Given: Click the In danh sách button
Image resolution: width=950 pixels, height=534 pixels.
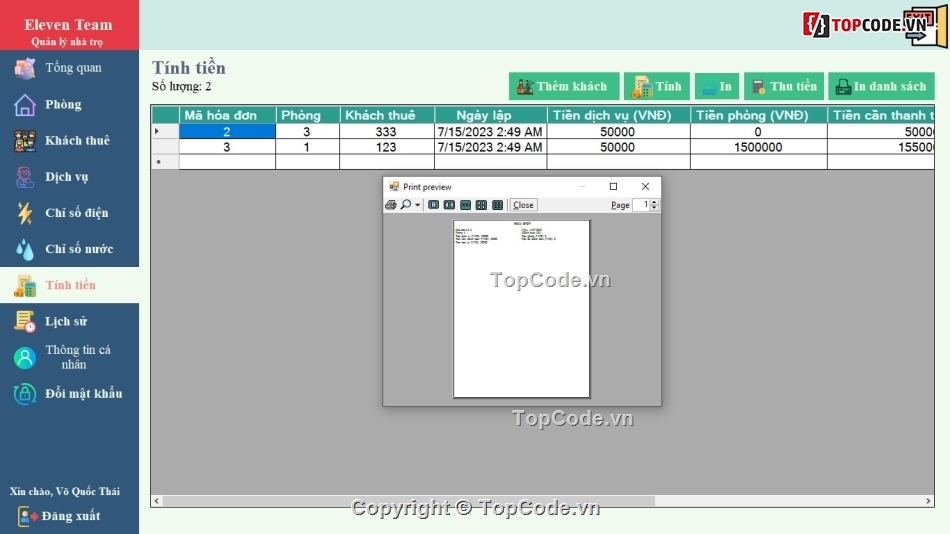Looking at the screenshot, I should 882,86.
